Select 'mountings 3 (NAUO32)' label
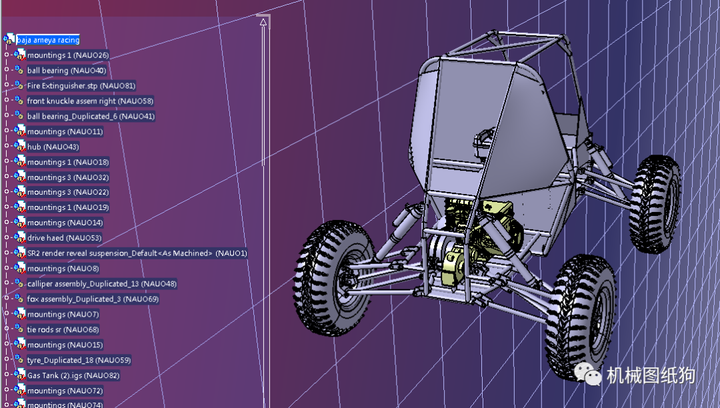720x408 pixels. click(68, 177)
